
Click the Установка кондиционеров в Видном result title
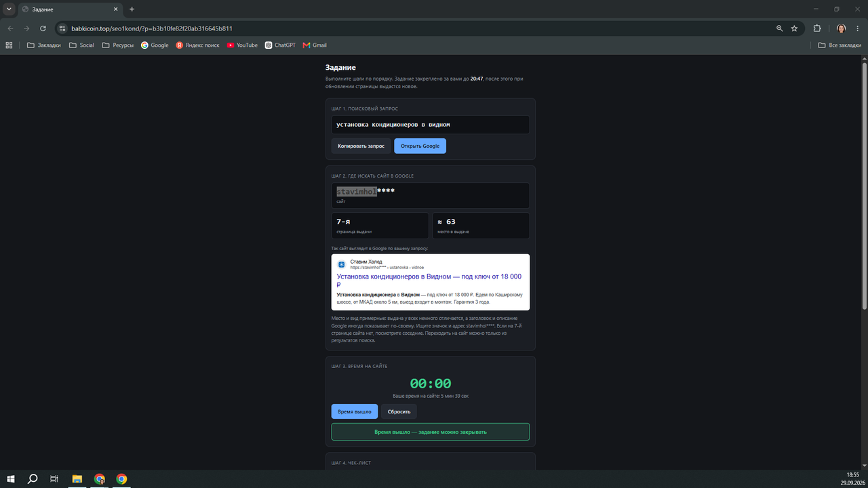tap(429, 281)
